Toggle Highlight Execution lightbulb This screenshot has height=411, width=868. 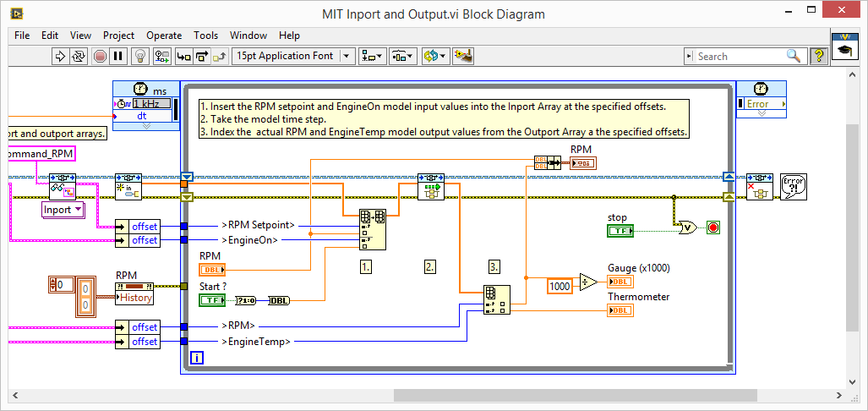coord(140,56)
